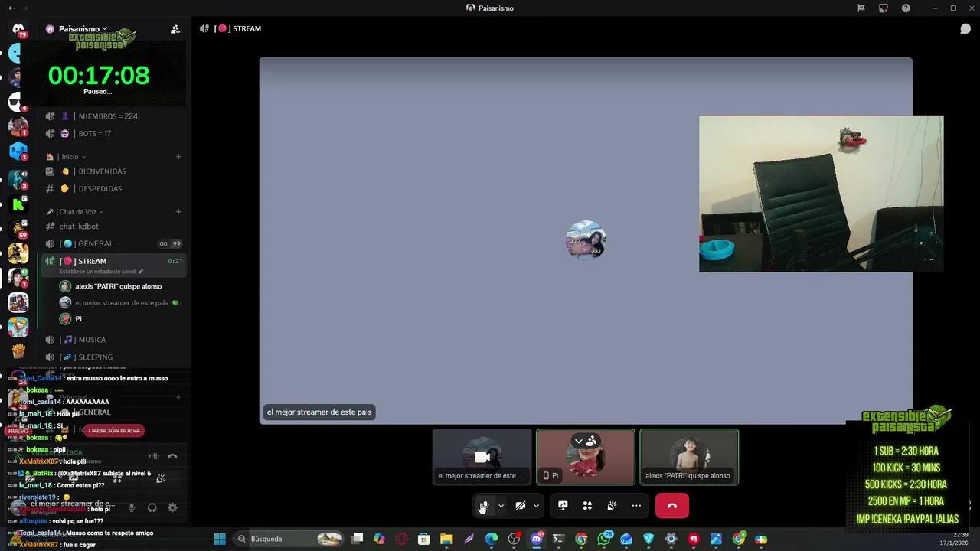
Task: Open Microsoft Edge from the taskbar
Action: coord(492,539)
